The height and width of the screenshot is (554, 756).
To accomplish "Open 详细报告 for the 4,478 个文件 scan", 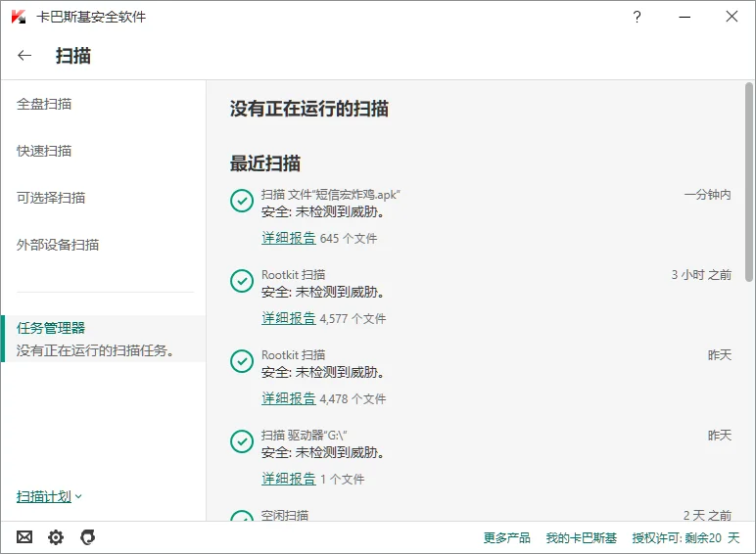I will tap(288, 399).
